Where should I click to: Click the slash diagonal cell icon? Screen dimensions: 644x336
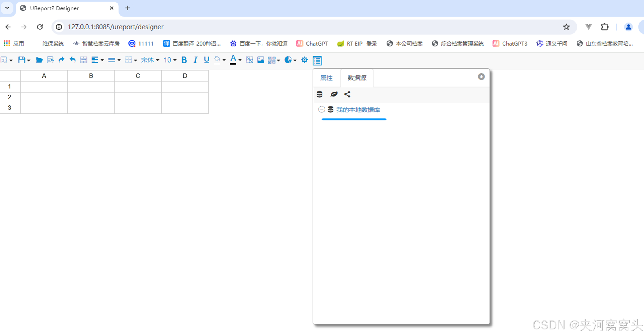click(249, 60)
